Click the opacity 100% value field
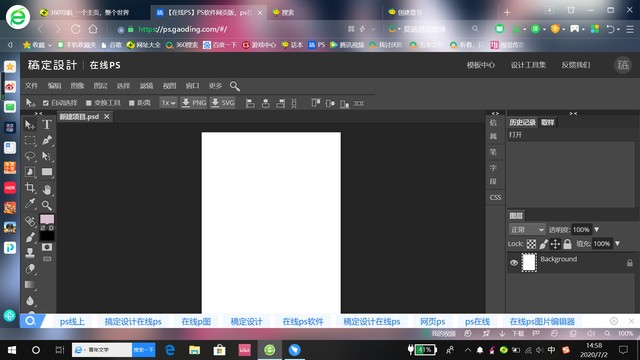Image resolution: width=640 pixels, height=360 pixels. coord(581,230)
